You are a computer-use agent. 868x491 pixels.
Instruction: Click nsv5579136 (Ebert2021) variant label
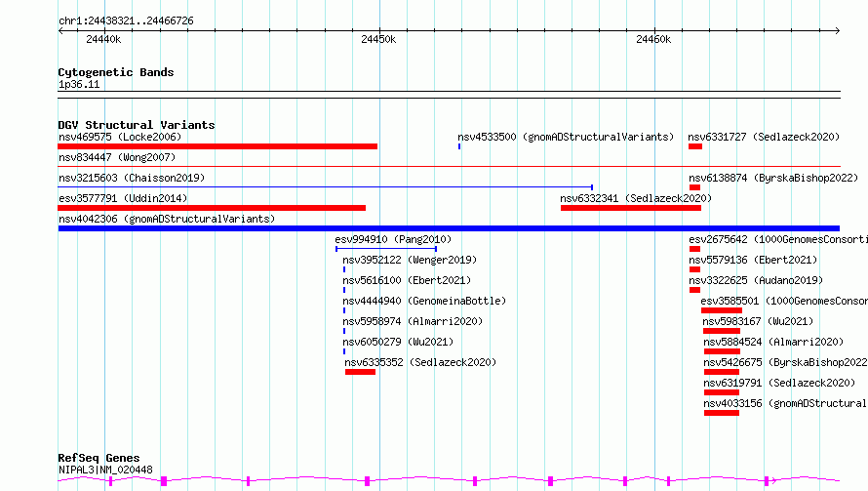753,260
